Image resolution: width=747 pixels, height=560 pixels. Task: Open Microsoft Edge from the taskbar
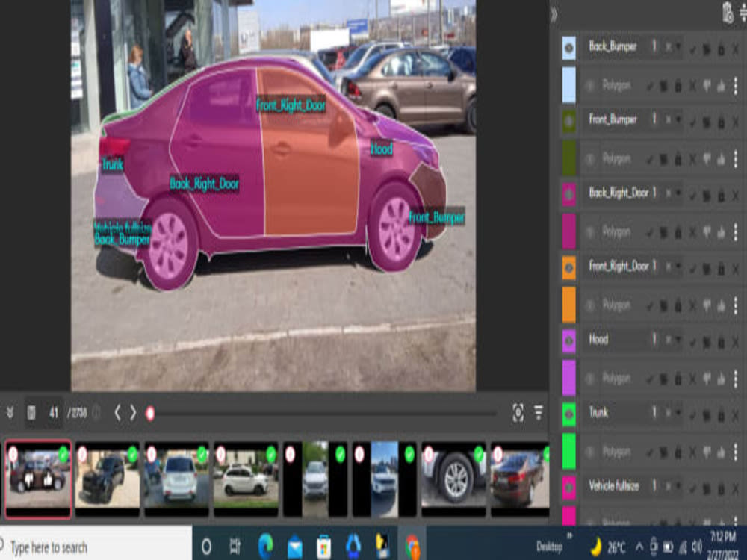click(265, 547)
